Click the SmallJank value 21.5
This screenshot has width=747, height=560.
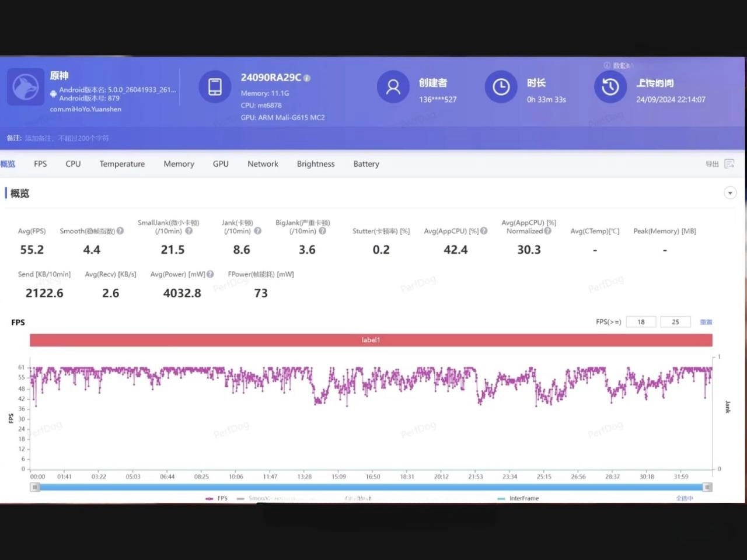pos(173,250)
